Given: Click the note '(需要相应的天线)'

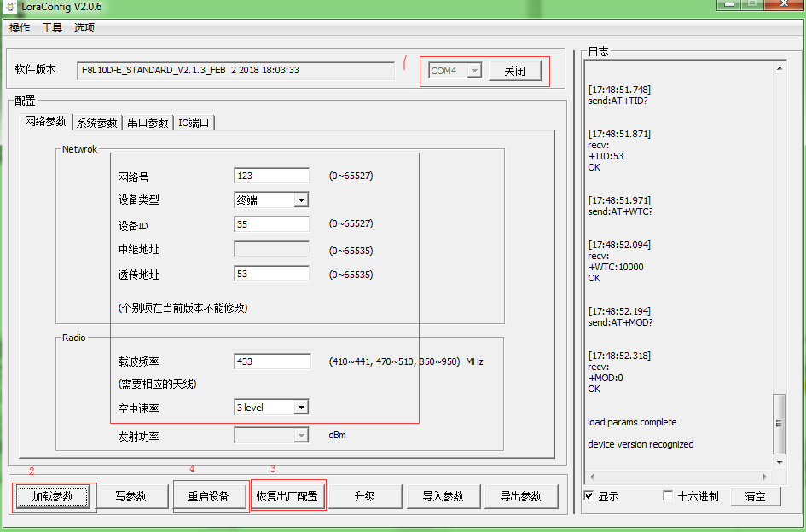Looking at the screenshot, I should tap(157, 384).
